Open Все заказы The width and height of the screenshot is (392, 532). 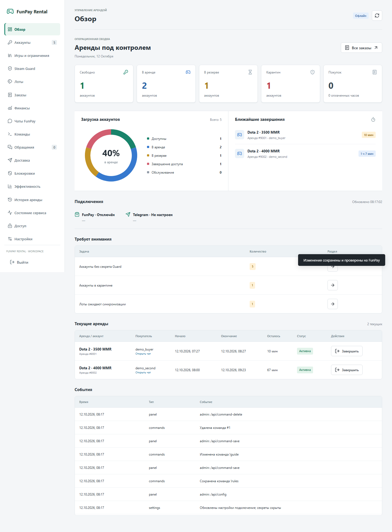point(362,48)
